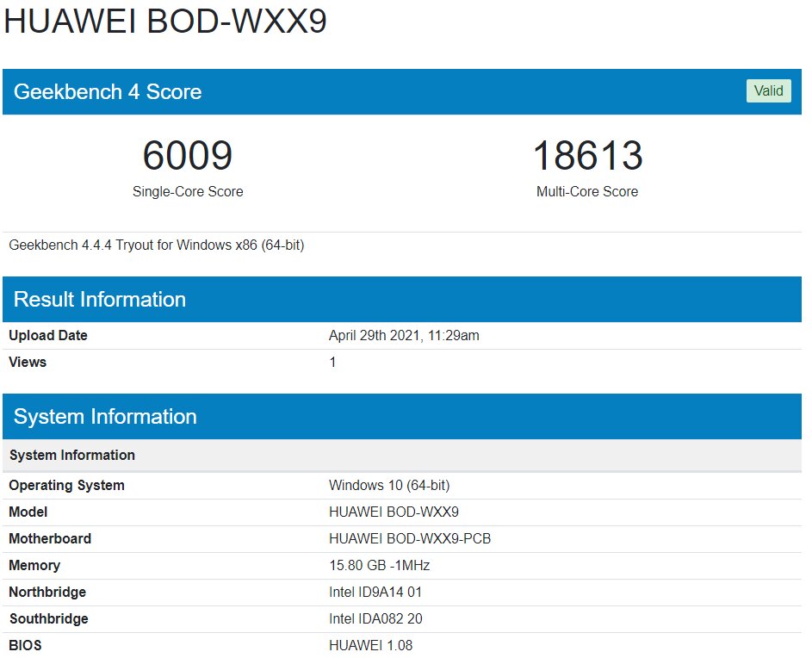Select the HUAWEI 1.08 BIOS value
The image size is (812, 658).
[x=371, y=646]
